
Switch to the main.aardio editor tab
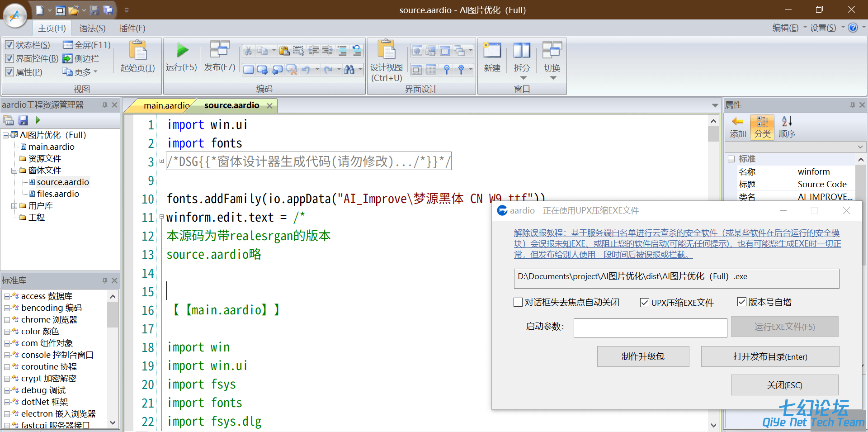[166, 105]
